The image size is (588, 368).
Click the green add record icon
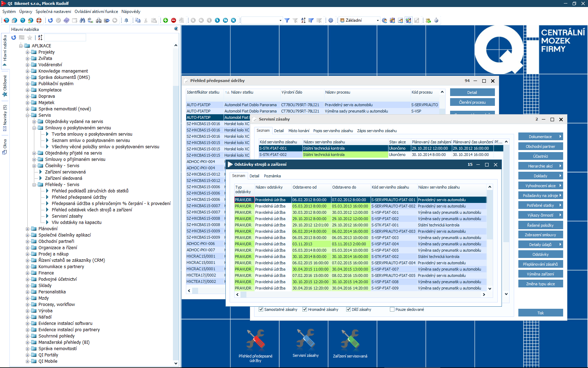coord(166,20)
